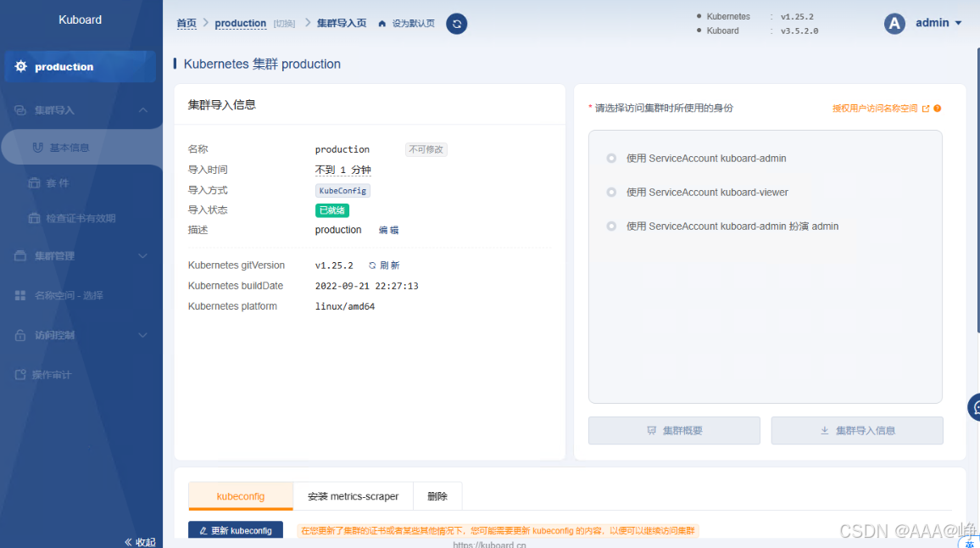980x548 pixels.
Task: Click the admin avatar circle
Action: [x=894, y=24]
